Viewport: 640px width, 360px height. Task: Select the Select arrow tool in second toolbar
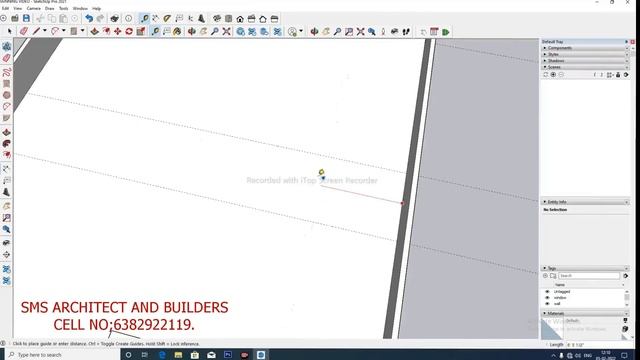click(10, 31)
